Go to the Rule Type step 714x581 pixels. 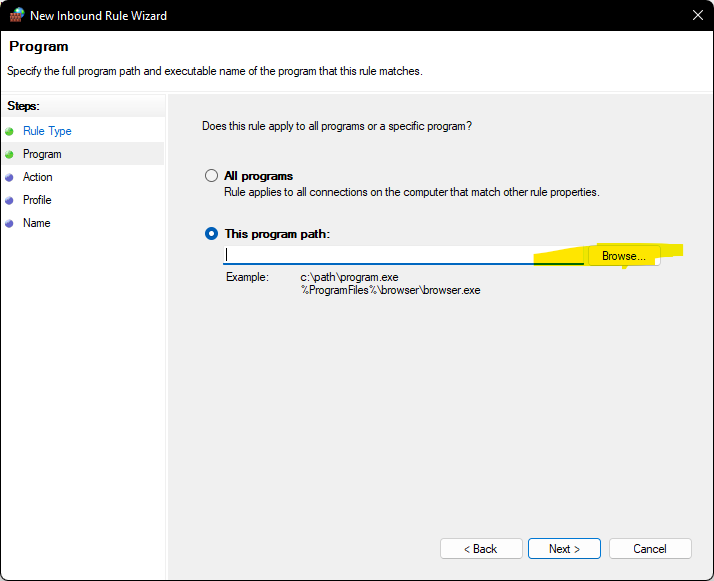[47, 131]
